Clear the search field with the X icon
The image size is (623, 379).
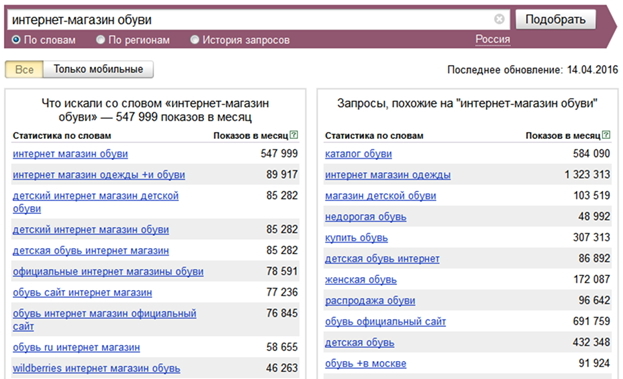[x=499, y=19]
